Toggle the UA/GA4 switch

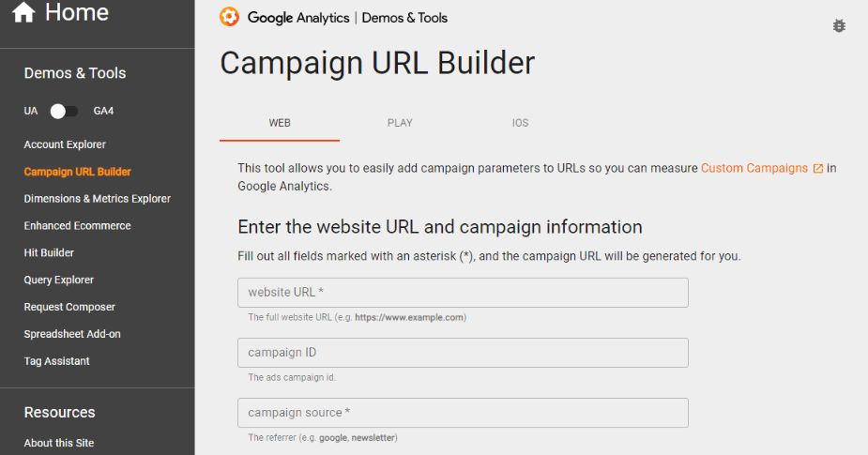tap(63, 111)
